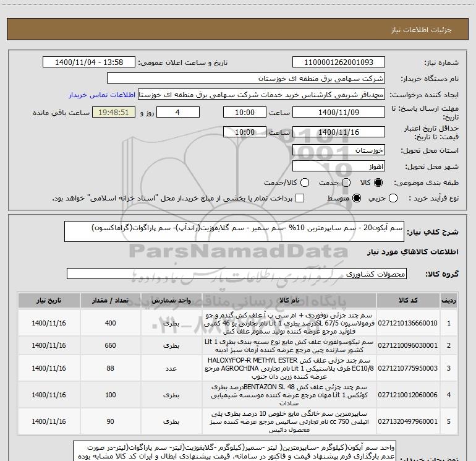
Task: Click the price validity date 1400/11/16 field
Action: click(338, 133)
